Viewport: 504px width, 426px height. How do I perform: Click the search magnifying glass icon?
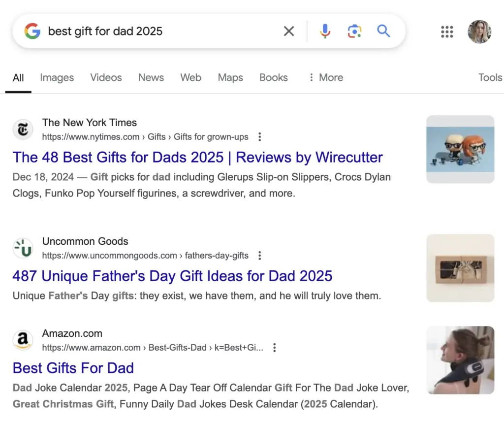[x=383, y=31]
